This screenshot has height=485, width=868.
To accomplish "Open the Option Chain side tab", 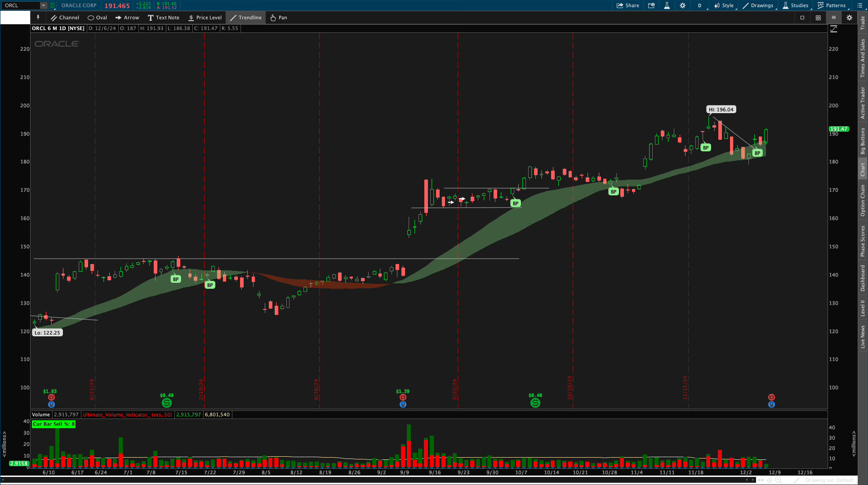I will coord(863,200).
